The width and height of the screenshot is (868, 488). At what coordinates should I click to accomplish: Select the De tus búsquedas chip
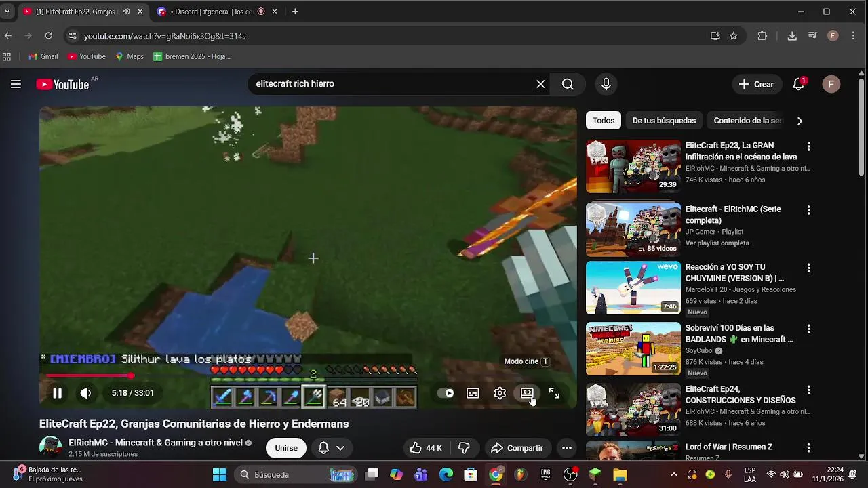(x=664, y=121)
